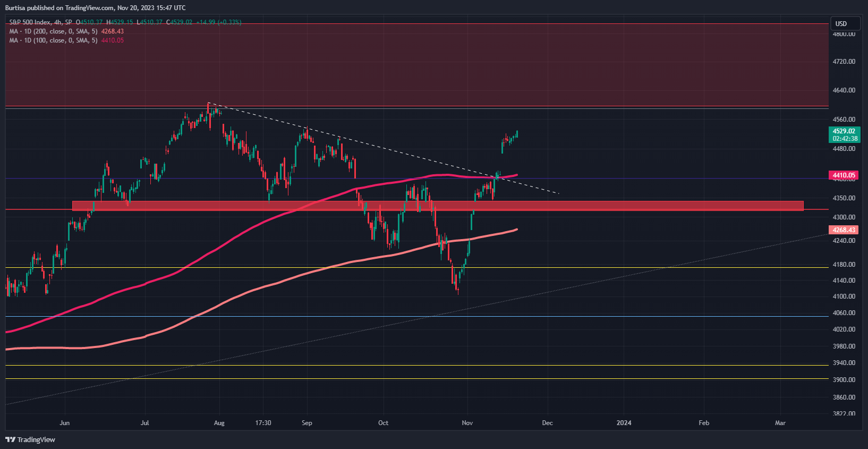The image size is (868, 449).
Task: Open the USD currency selector
Action: (845, 23)
